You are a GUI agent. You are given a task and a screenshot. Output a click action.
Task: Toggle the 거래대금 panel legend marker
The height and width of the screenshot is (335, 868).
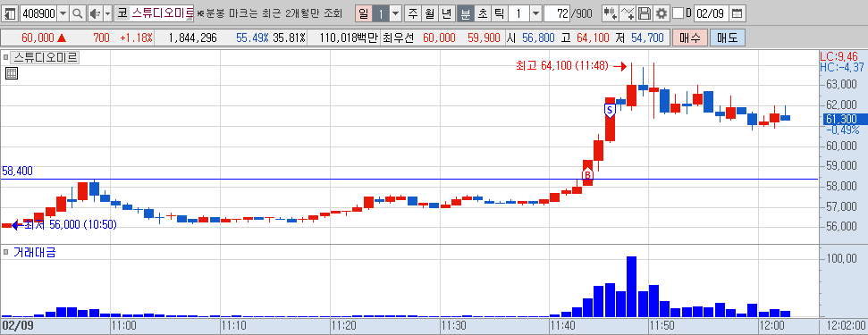pyautogui.click(x=5, y=253)
